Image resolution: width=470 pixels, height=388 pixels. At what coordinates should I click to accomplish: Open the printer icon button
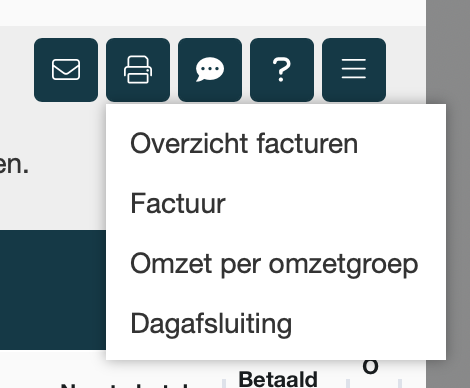pyautogui.click(x=138, y=70)
